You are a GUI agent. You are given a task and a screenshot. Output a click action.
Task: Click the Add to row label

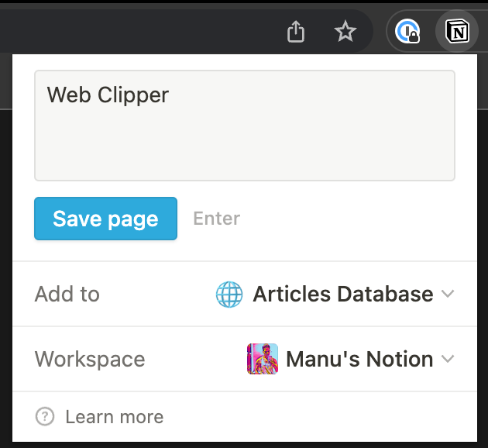pyautogui.click(x=67, y=295)
